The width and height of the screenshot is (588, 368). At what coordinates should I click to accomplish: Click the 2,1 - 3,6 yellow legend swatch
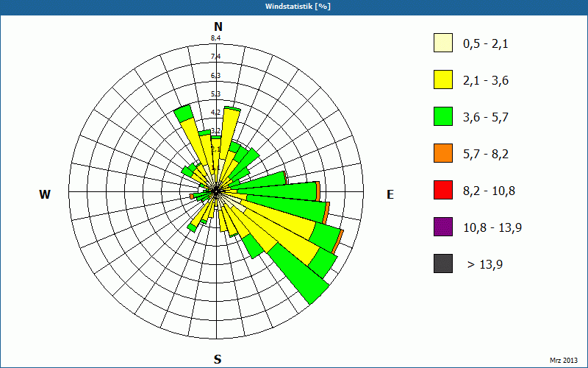click(443, 79)
